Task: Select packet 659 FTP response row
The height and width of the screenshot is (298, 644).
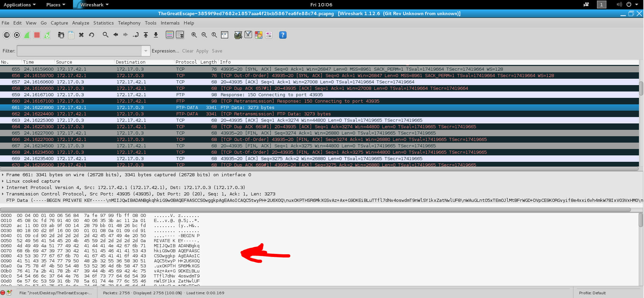Action: (319, 95)
